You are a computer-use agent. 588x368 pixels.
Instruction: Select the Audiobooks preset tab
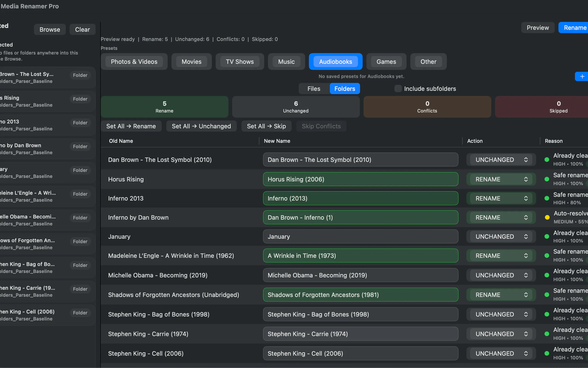pyautogui.click(x=336, y=62)
